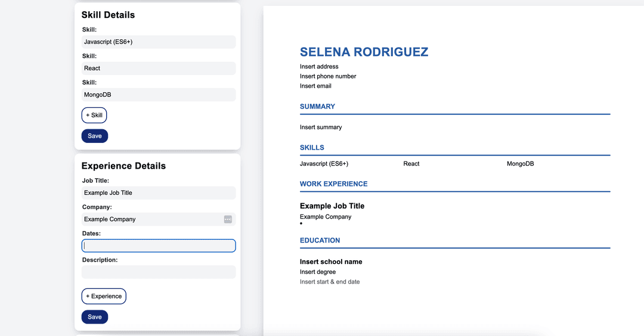
Task: Click the 'Job Title:' field label
Action: pos(95,181)
